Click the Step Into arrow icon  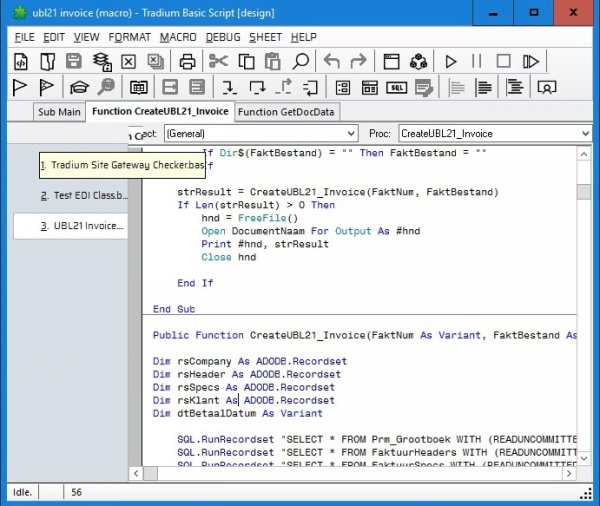pos(229,87)
